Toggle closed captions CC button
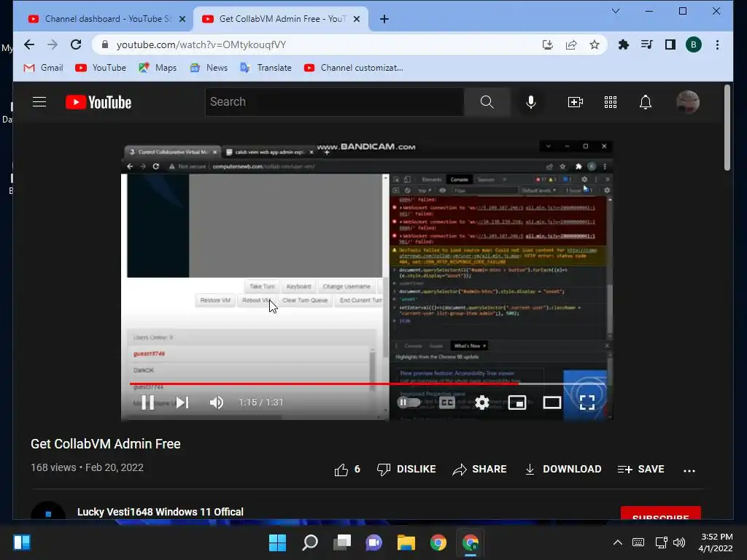Image resolution: width=747 pixels, height=560 pixels. pos(447,402)
